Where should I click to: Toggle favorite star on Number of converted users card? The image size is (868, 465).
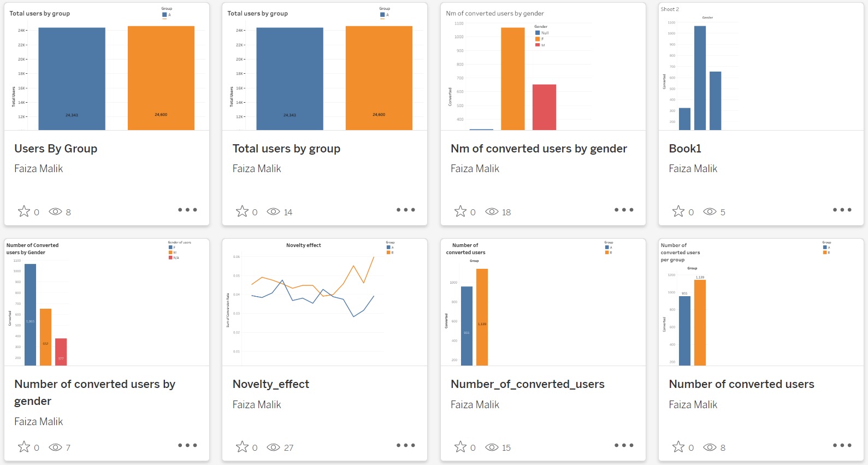pos(678,447)
